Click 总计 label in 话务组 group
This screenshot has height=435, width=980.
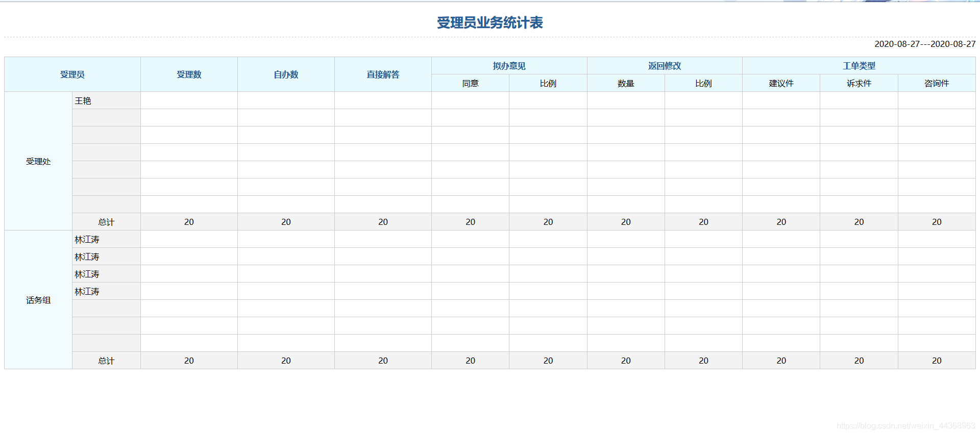[106, 361]
